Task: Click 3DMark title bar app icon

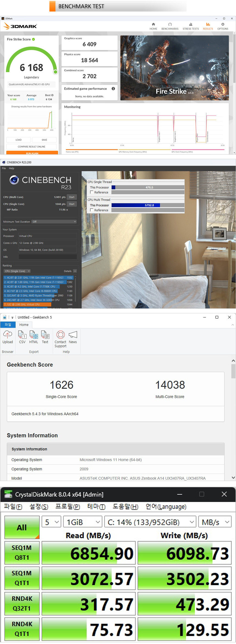Action: [3, 18]
